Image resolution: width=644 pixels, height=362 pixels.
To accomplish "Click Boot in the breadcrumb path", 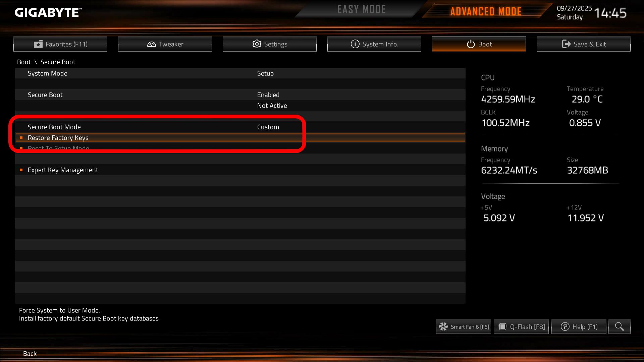I will [24, 62].
